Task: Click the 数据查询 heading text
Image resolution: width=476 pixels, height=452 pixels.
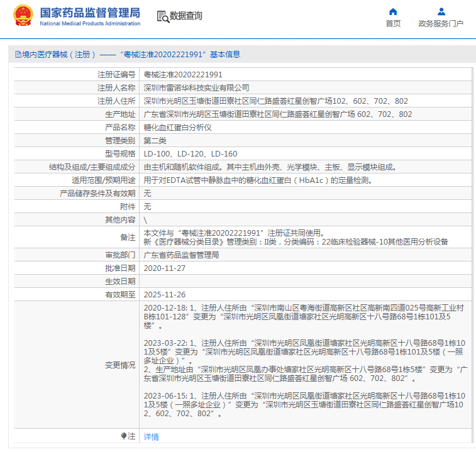Action: (x=185, y=16)
